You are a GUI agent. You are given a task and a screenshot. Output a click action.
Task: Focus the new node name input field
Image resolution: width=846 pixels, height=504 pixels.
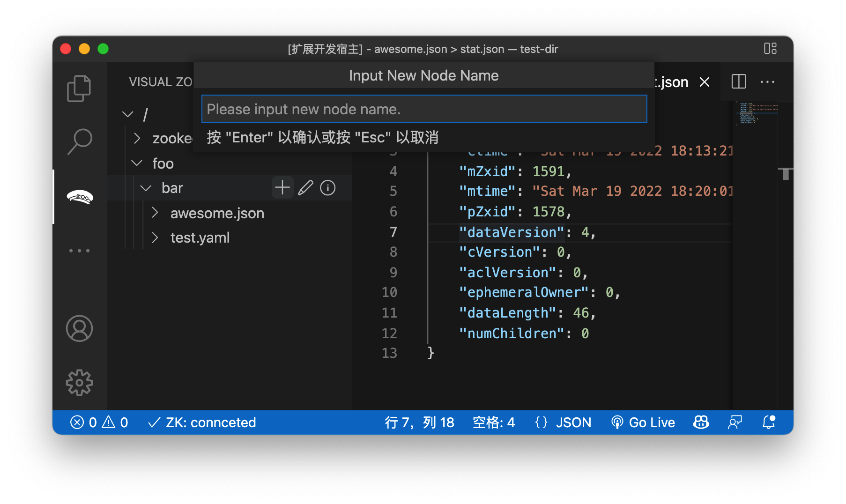[424, 109]
